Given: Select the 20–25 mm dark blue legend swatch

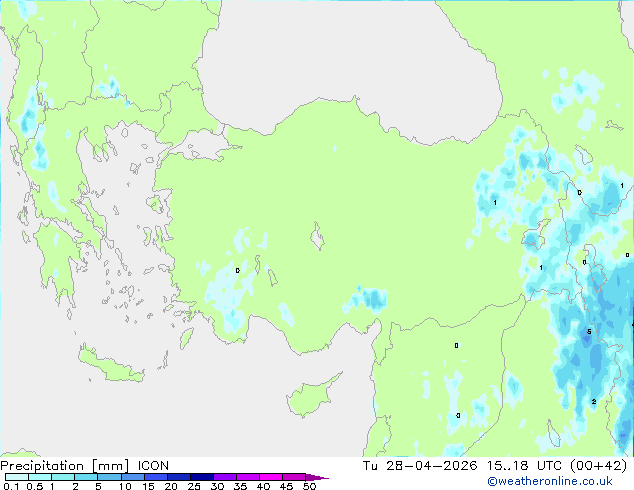Looking at the screenshot, I should pyautogui.click(x=178, y=477).
